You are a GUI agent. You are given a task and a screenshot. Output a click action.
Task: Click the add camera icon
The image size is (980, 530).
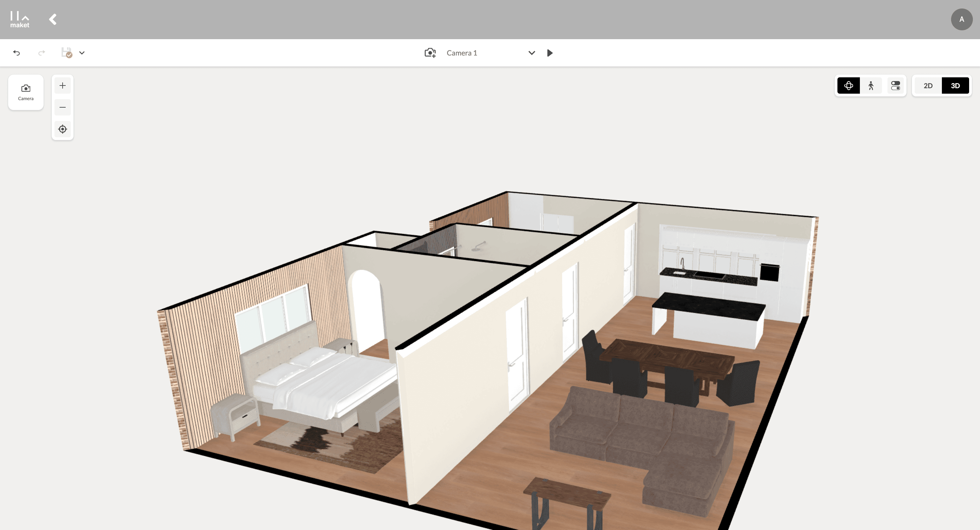(x=430, y=53)
